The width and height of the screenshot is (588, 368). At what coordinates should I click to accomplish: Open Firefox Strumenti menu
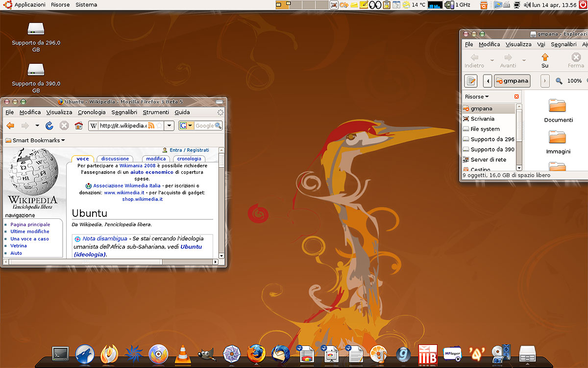(156, 112)
